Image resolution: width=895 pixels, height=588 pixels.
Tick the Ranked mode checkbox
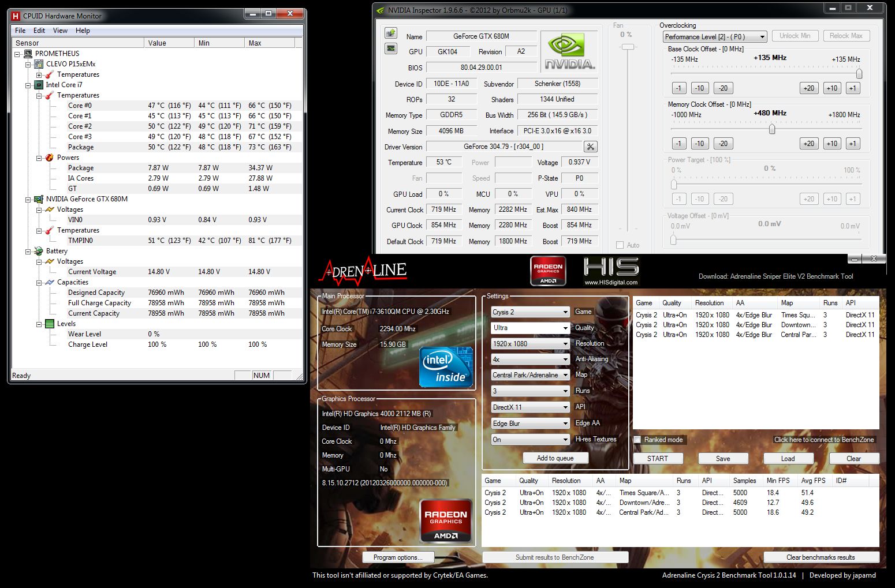coord(637,440)
